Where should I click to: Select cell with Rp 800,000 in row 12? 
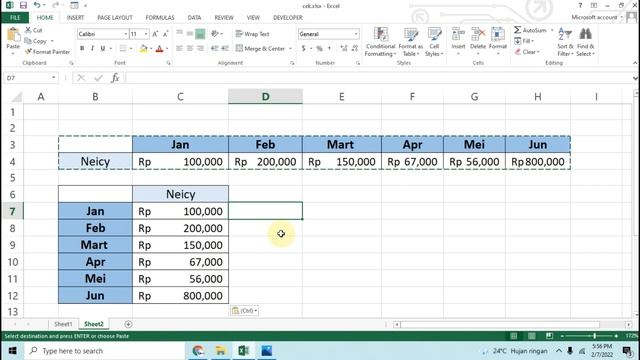click(x=180, y=296)
